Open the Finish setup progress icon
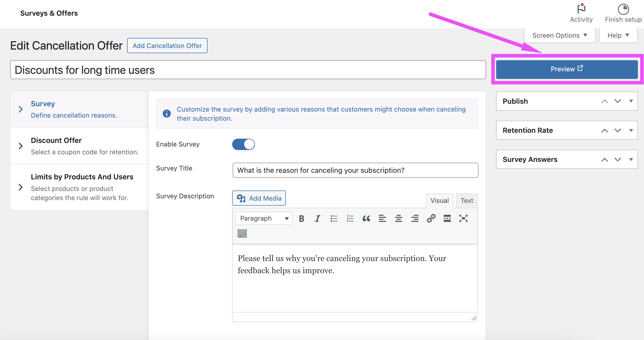This screenshot has height=340, width=644. tap(623, 9)
